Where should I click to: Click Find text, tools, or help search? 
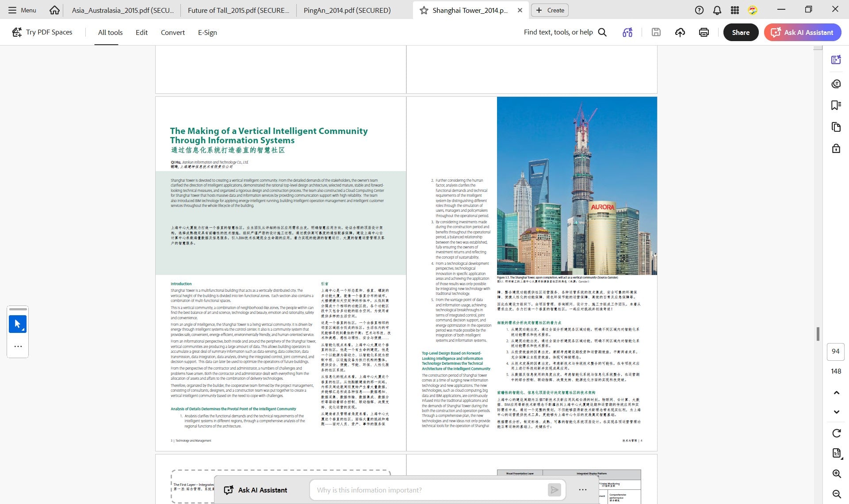click(565, 32)
